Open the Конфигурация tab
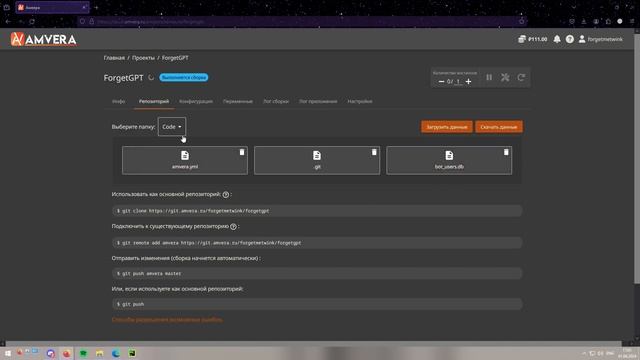The image size is (640, 360). coord(196,101)
